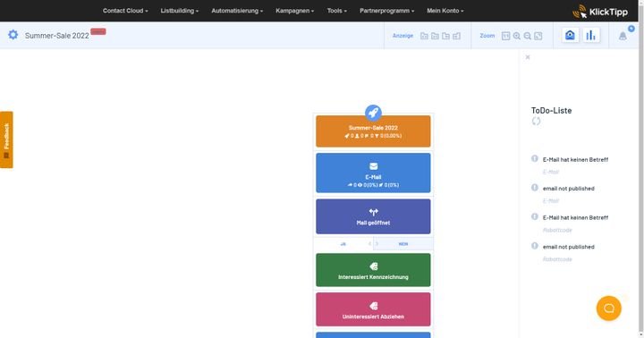Click the Mail geöffnet block label
The width and height of the screenshot is (644, 338).
pos(373,223)
